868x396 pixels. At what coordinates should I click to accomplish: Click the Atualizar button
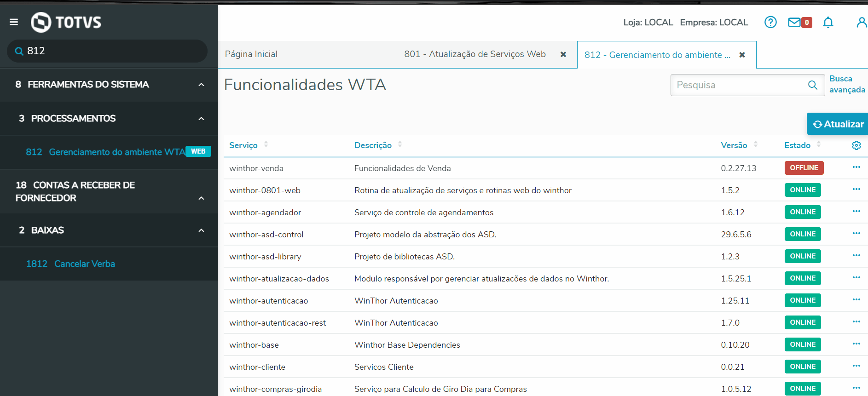point(838,124)
